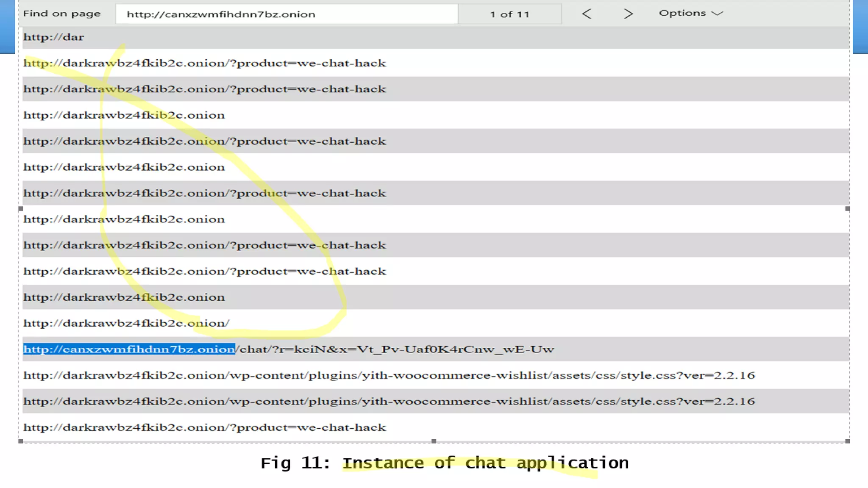Image resolution: width=868 pixels, height=488 pixels.
Task: Click the right middle resize handle of image
Action: pos(847,209)
